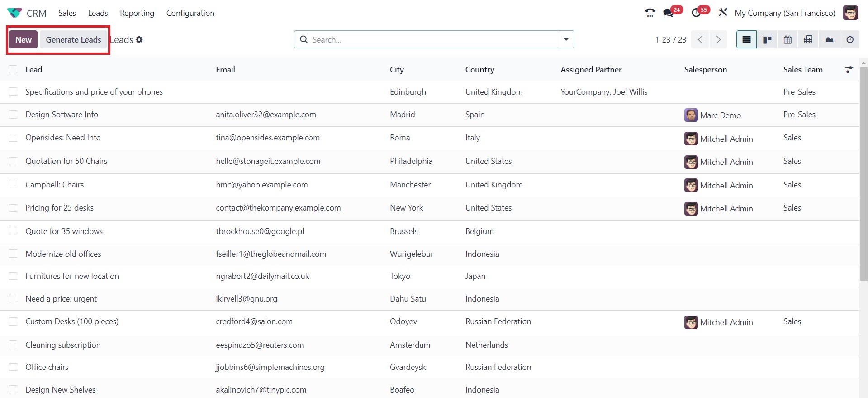
Task: Focus the Search input field
Action: click(432, 40)
